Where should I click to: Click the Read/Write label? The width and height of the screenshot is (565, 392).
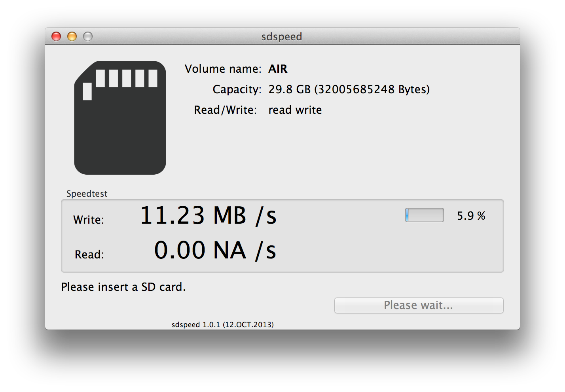[x=225, y=110]
